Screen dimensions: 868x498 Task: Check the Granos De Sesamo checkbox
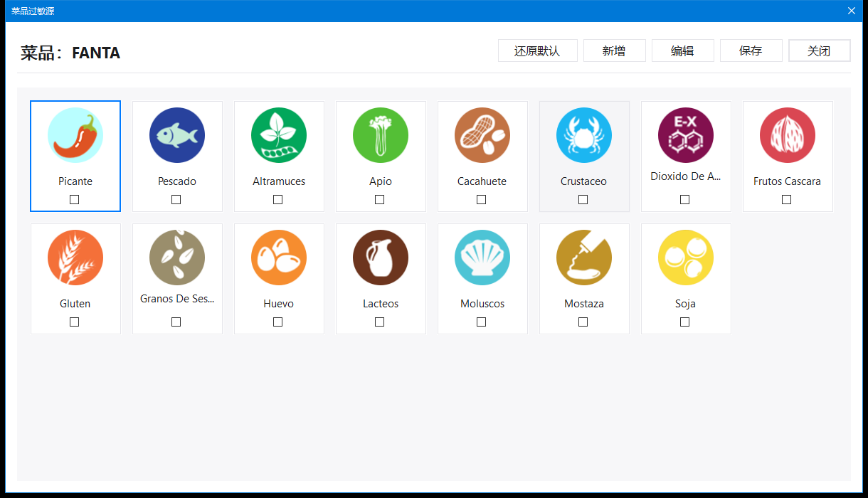click(176, 322)
